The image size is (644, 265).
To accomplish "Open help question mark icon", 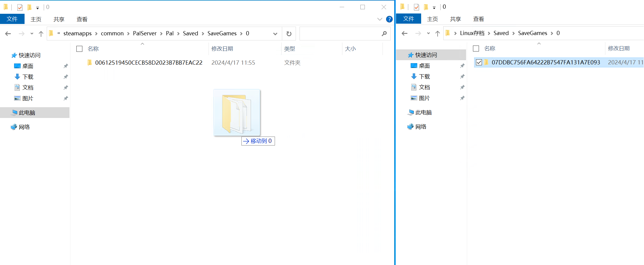I will click(389, 19).
